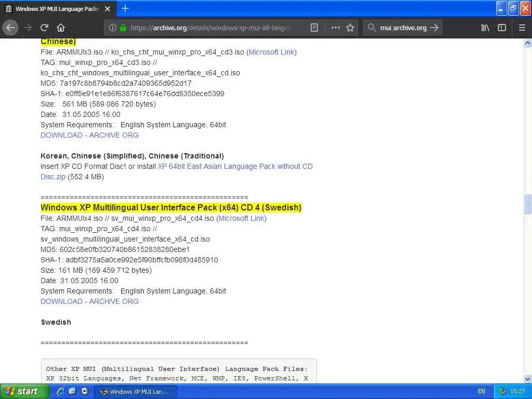Viewport: 532px width, 399px height.
Task: Click the bold 'Swedish' label
Action: [x=56, y=322]
